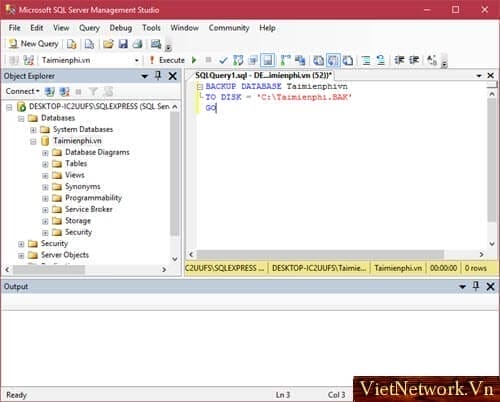
Task: Close the Object Explorer panel
Action: coord(173,76)
